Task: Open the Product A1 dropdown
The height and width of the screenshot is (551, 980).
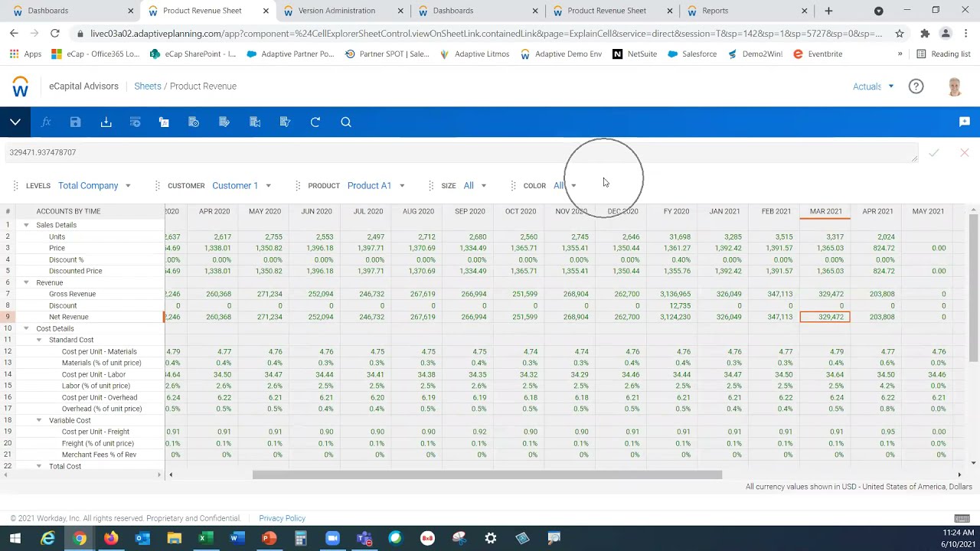Action: point(376,185)
